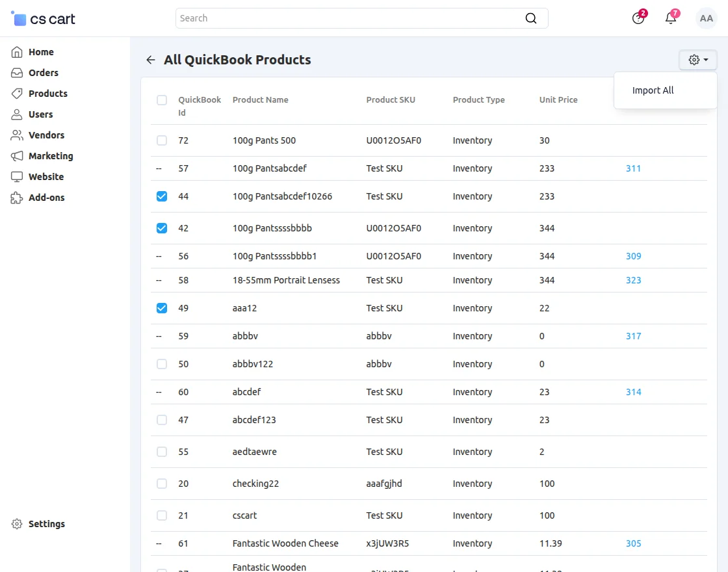Click the Marketing megaphone icon
The width and height of the screenshot is (728, 572).
(17, 156)
